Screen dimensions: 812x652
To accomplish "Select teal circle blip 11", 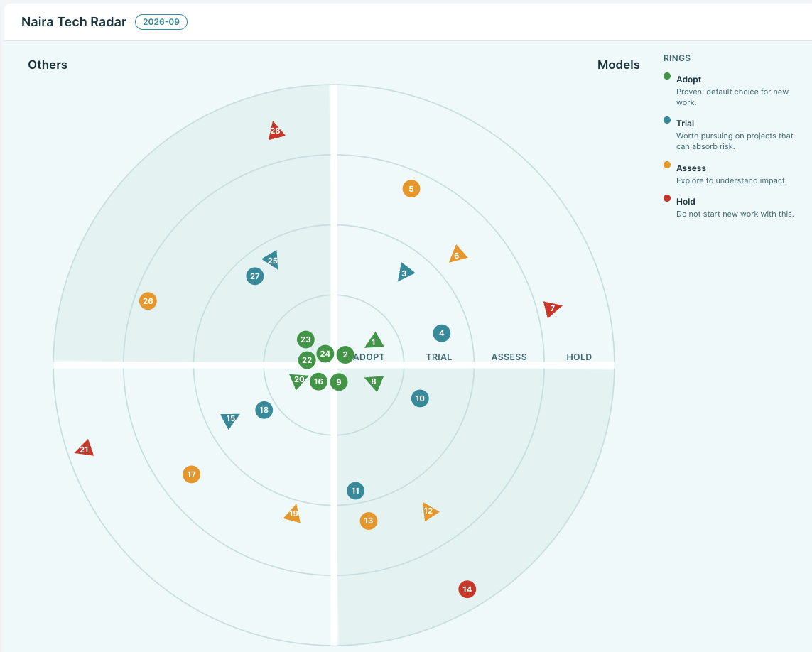I will click(x=355, y=491).
